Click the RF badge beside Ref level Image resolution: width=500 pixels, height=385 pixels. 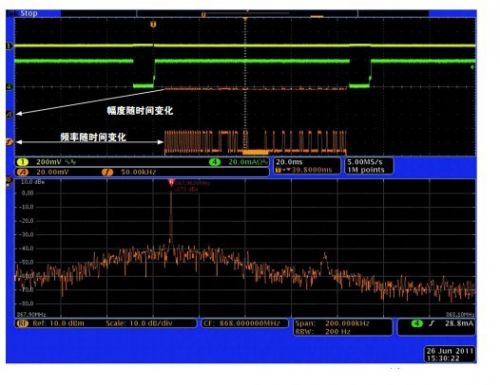pyautogui.click(x=23, y=323)
